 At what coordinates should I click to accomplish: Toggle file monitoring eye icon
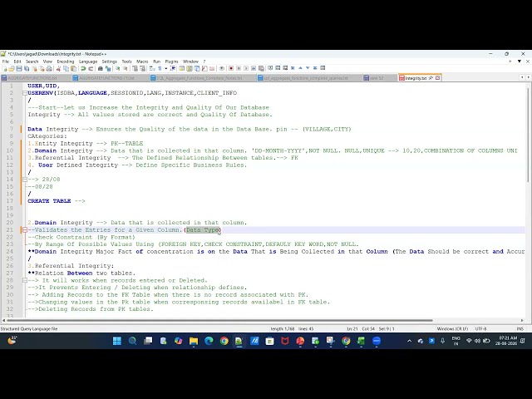(222, 68)
